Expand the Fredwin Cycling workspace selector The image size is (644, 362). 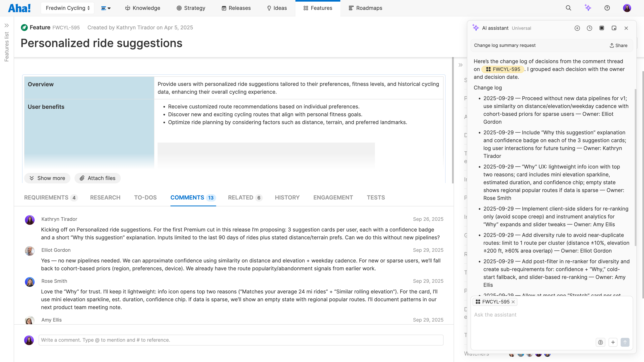pos(67,8)
